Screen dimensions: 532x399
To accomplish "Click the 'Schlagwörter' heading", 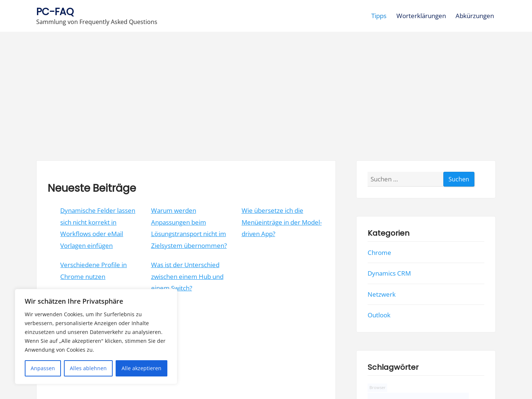I will coord(393,367).
